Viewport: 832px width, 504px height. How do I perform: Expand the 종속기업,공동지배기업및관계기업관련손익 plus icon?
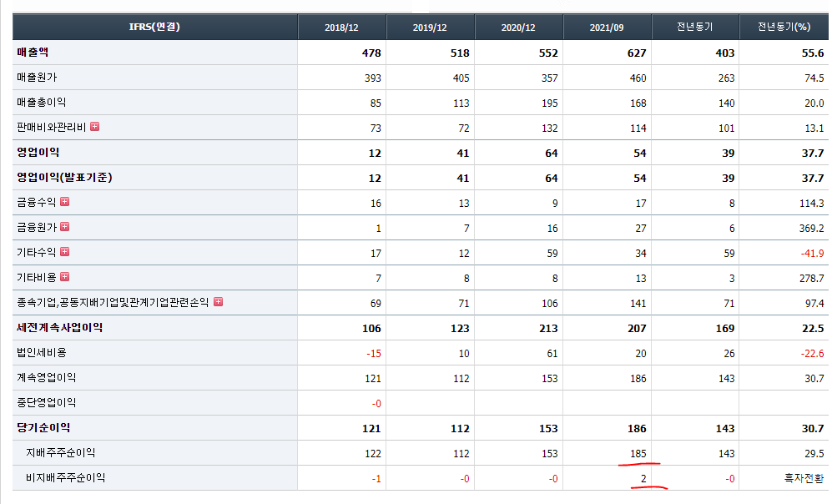[218, 301]
